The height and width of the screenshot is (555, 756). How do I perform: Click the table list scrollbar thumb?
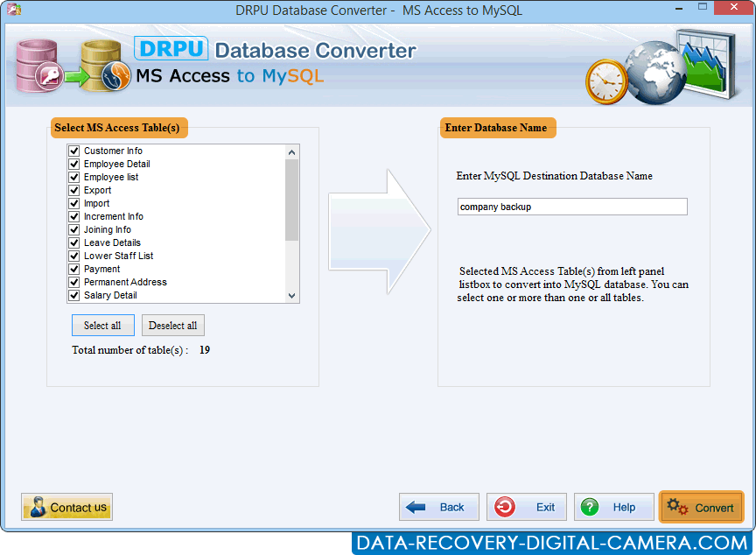point(291,200)
